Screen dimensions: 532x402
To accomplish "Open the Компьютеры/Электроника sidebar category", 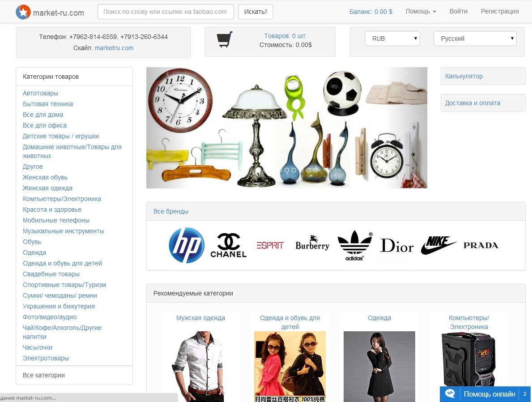I will pos(62,199).
